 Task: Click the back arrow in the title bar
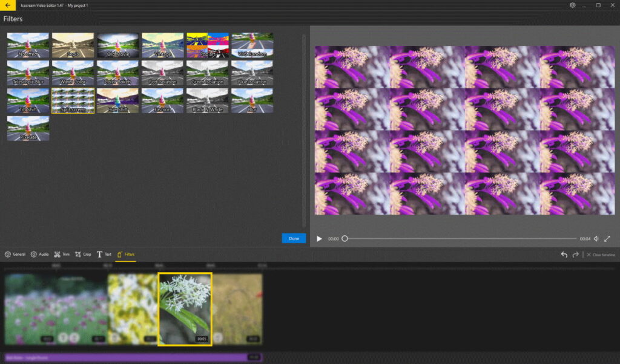[x=7, y=4]
